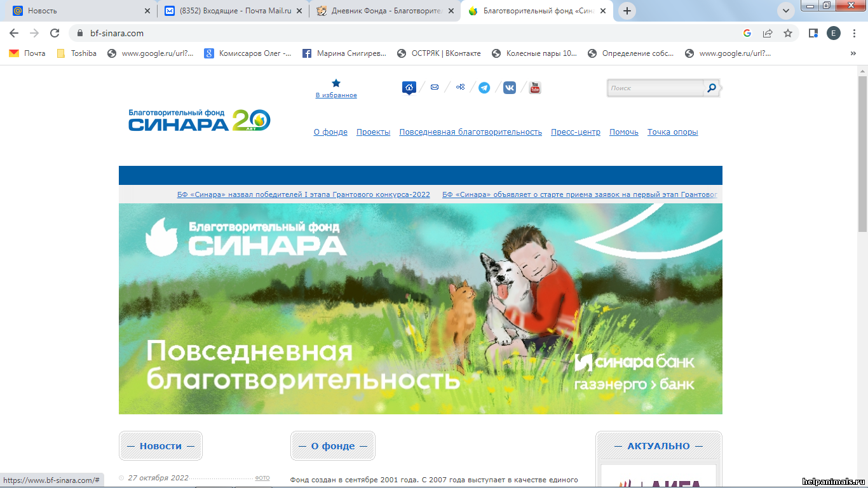
Task: Open the Почта bookmark
Action: click(x=27, y=53)
